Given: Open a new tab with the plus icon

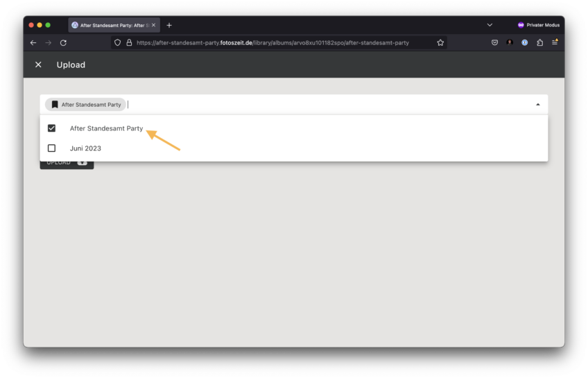Looking at the screenshot, I should tap(169, 25).
